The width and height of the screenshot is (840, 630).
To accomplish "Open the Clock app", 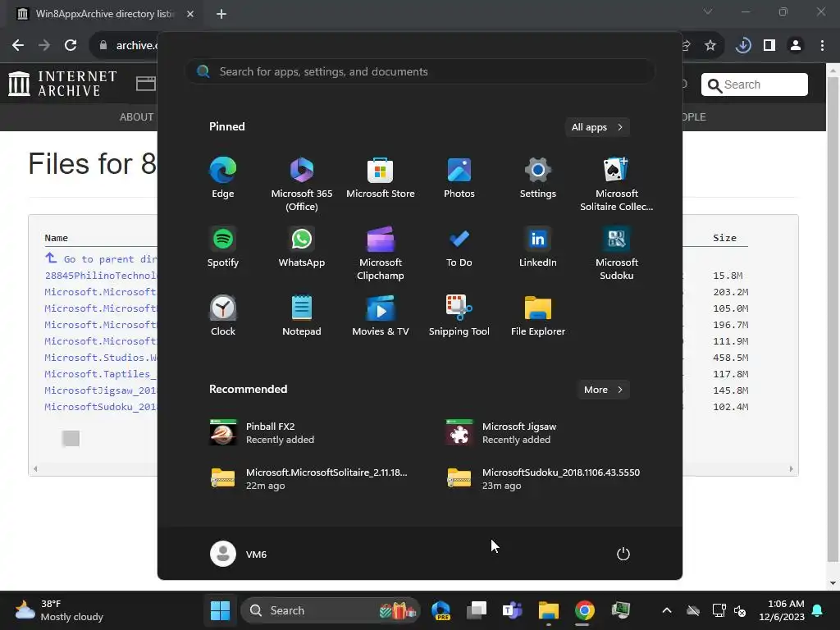I will coord(223,316).
